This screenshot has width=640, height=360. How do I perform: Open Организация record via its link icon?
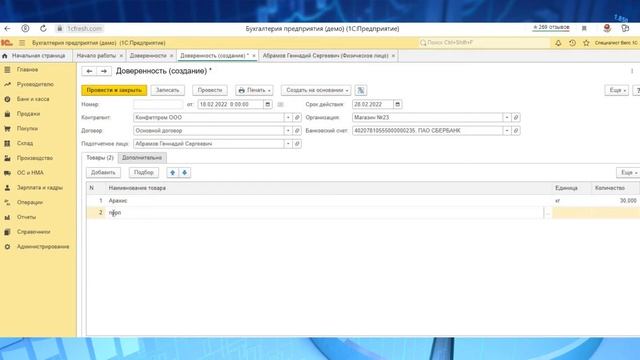coord(516,118)
